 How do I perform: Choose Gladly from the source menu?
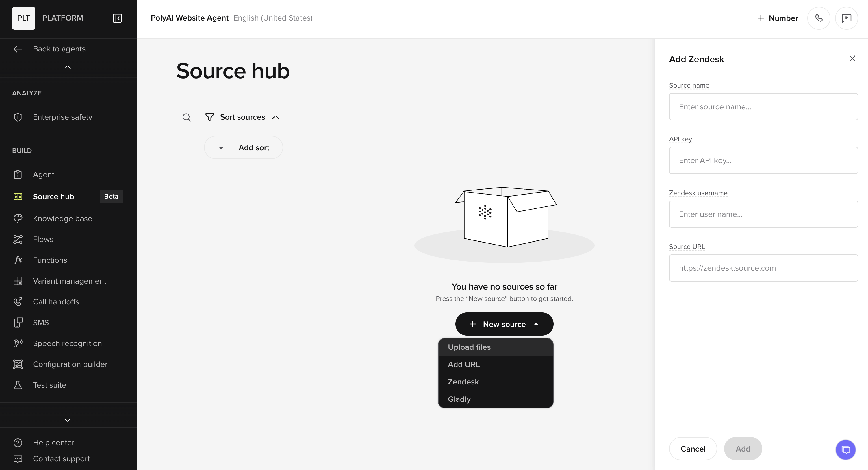tap(459, 399)
